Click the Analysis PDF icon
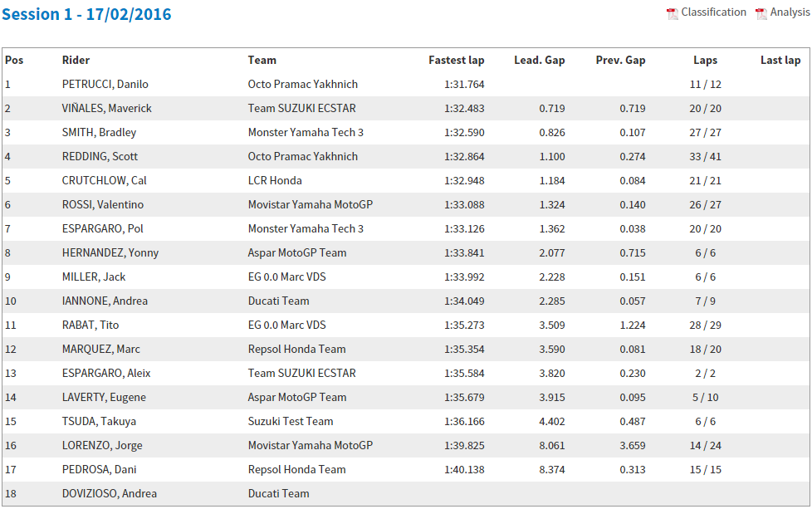 point(761,13)
